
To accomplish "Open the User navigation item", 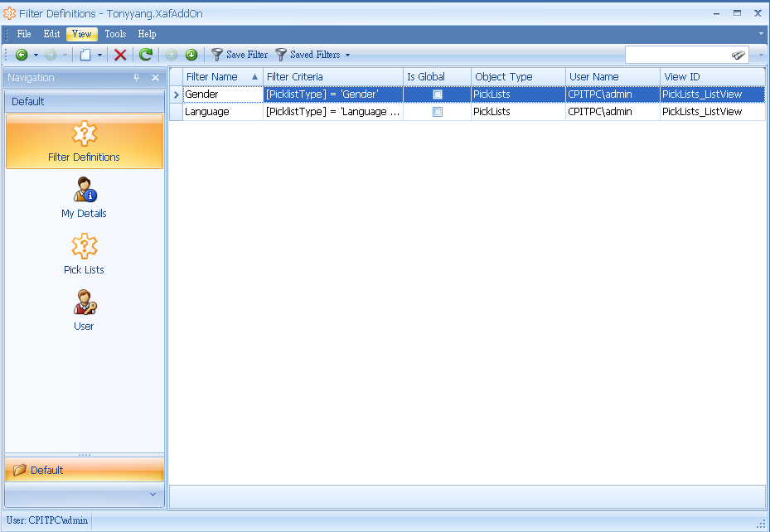I will (x=84, y=310).
